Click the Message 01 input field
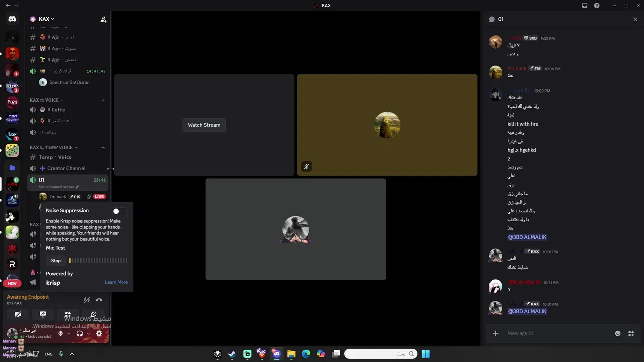 [557, 333]
